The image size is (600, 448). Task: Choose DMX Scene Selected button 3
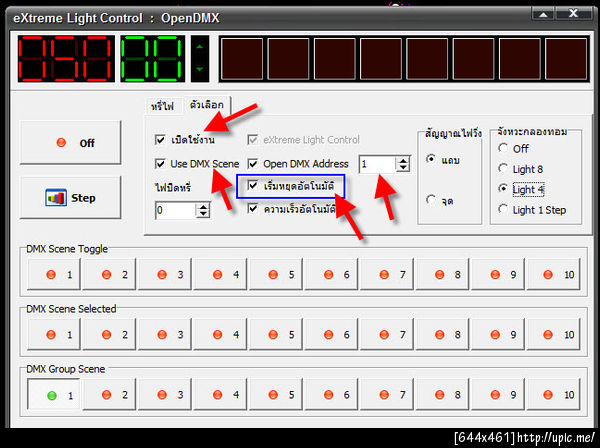pos(165,335)
